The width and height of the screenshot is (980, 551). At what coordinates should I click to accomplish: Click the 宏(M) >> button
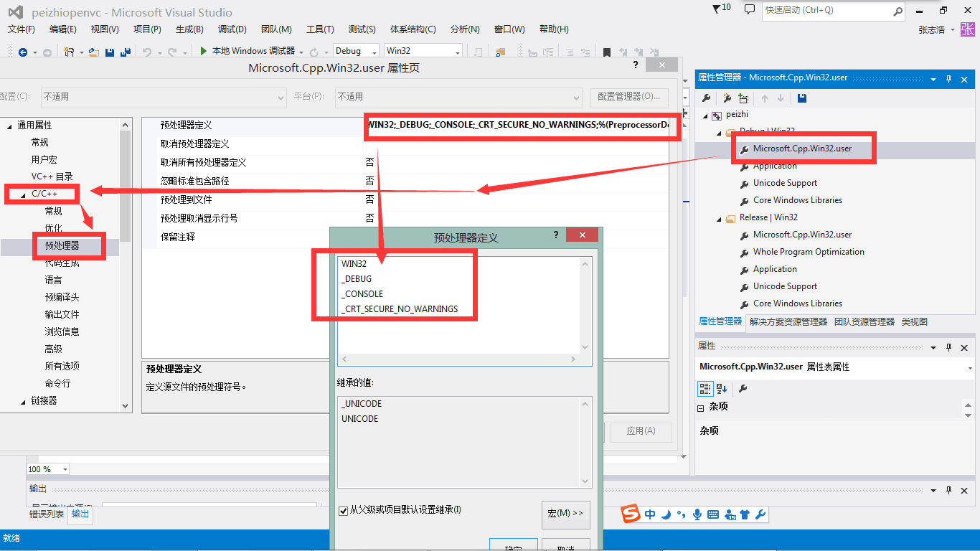(x=566, y=514)
